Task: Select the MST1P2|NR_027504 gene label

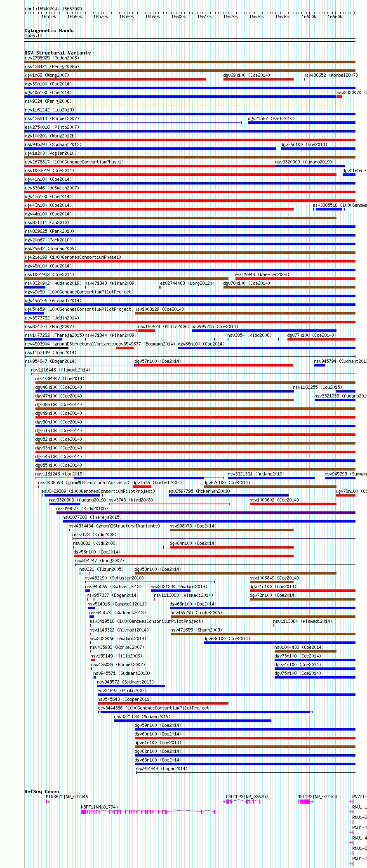Action: click(317, 797)
